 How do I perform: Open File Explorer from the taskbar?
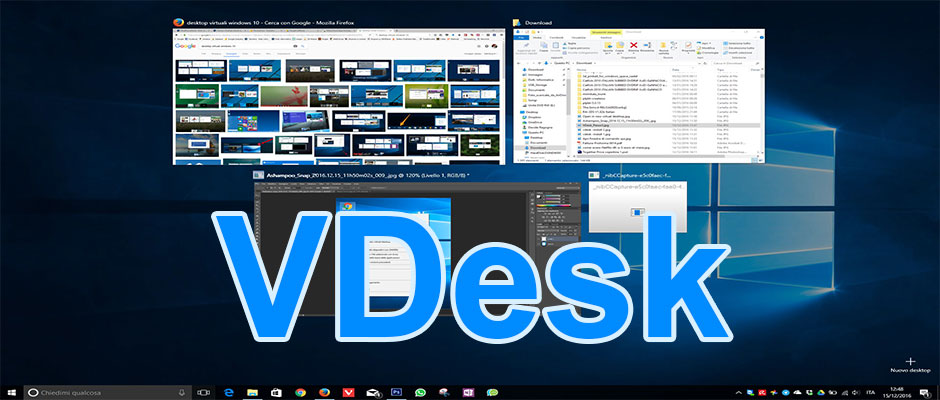[252, 392]
